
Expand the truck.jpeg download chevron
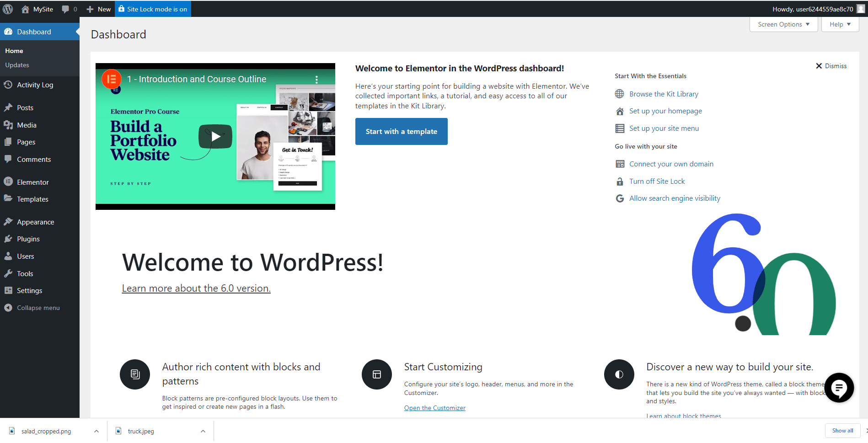(x=203, y=431)
